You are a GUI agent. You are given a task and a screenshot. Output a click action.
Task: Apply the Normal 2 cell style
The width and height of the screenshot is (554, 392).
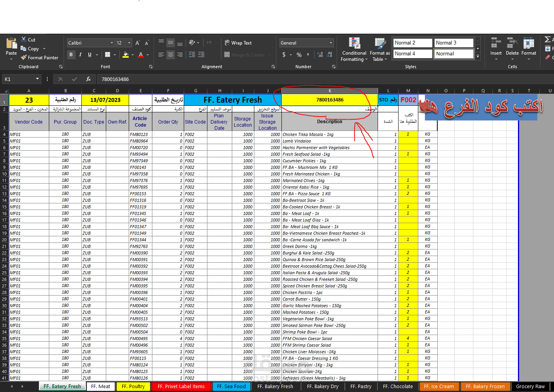tap(413, 43)
